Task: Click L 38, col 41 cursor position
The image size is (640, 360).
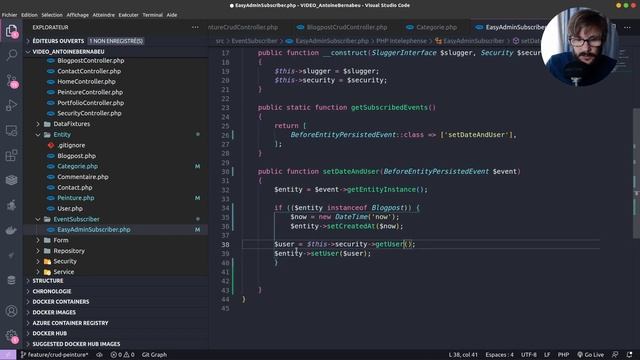Action: (463, 355)
